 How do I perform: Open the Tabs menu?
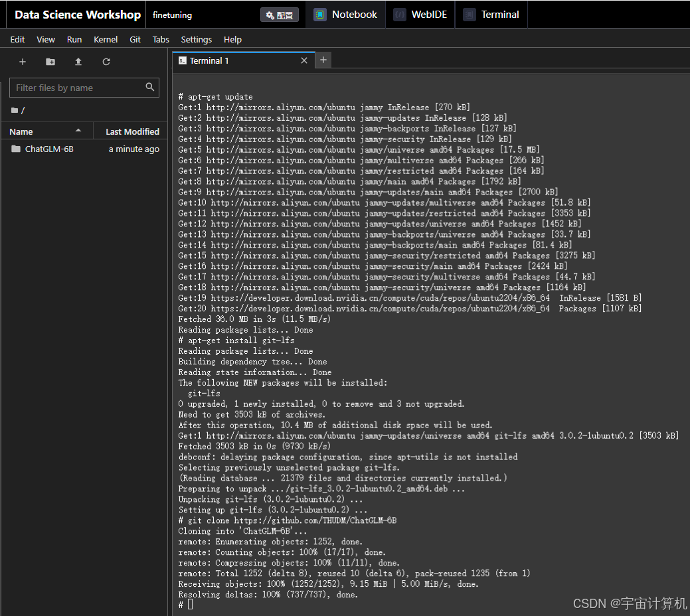[161, 40]
